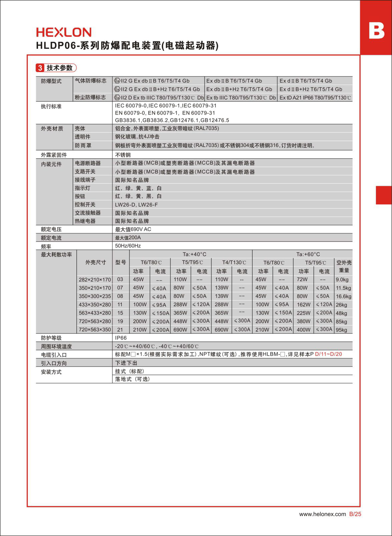Click the 95kg weight cell
Screen dimensions: 392x536
point(341,330)
